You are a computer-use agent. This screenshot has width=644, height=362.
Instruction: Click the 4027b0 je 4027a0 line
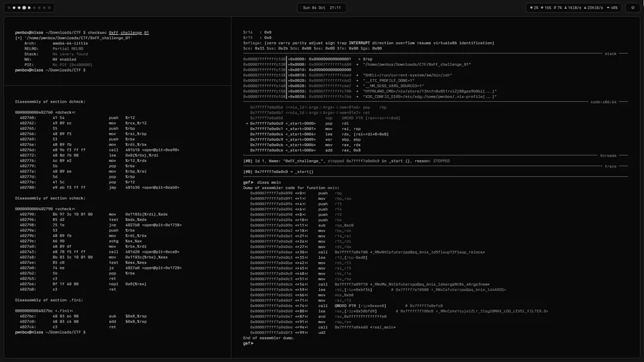coord(101,267)
